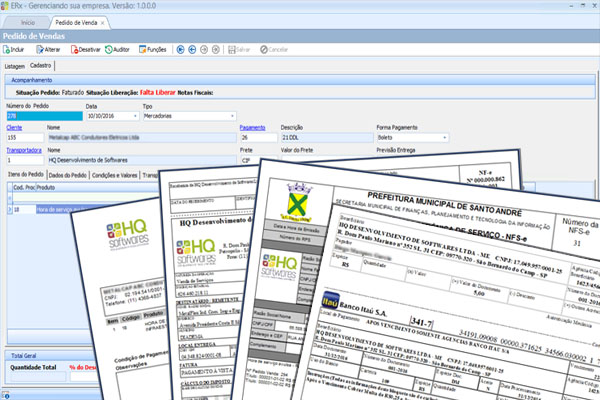
Task: Open the Itens do Pedido tab
Action: click(26, 175)
